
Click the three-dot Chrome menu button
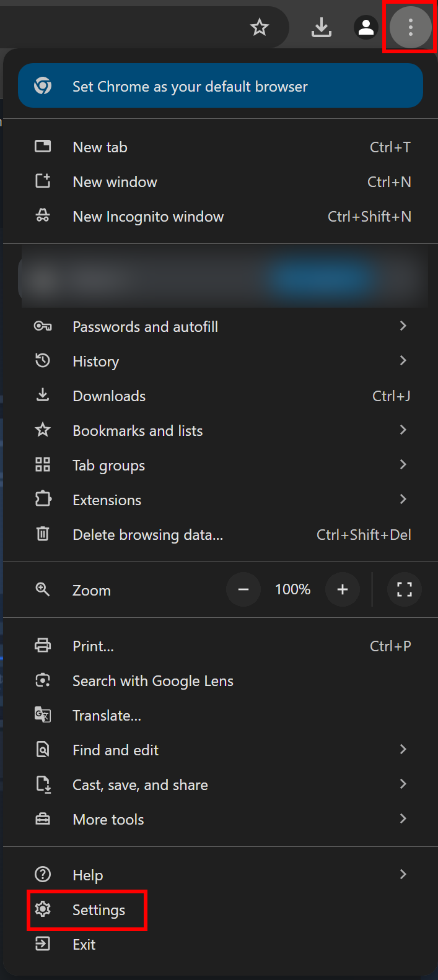[x=410, y=27]
